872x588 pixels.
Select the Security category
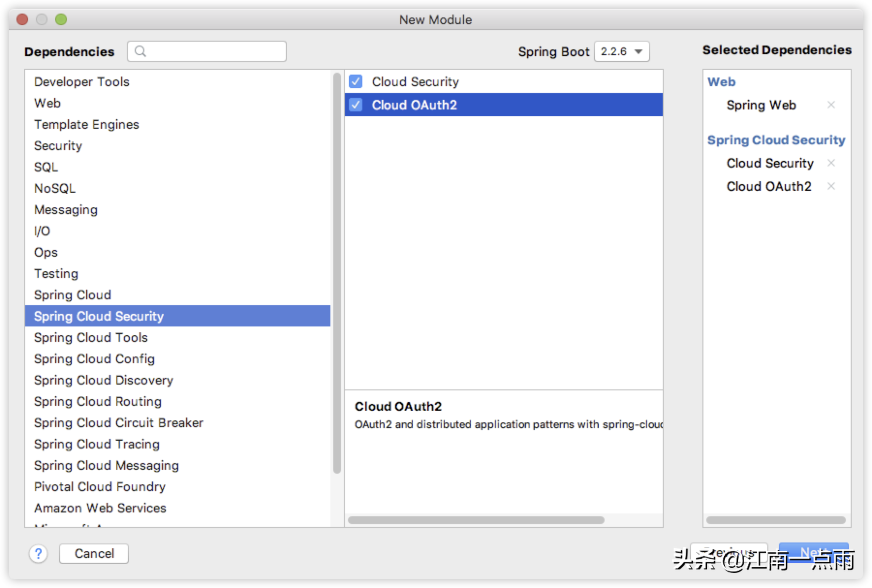pos(178,146)
